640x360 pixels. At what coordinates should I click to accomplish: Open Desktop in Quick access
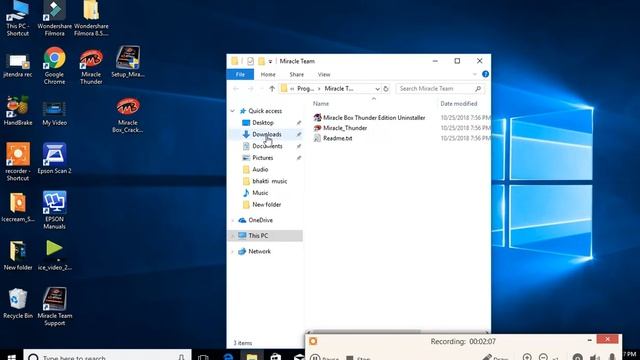pos(263,122)
